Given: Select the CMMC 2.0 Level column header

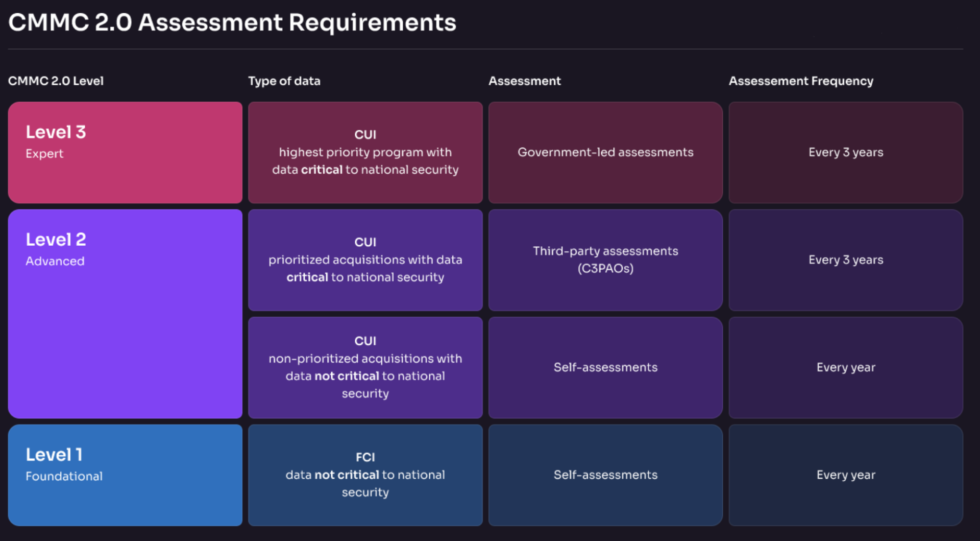Looking at the screenshot, I should (x=56, y=81).
